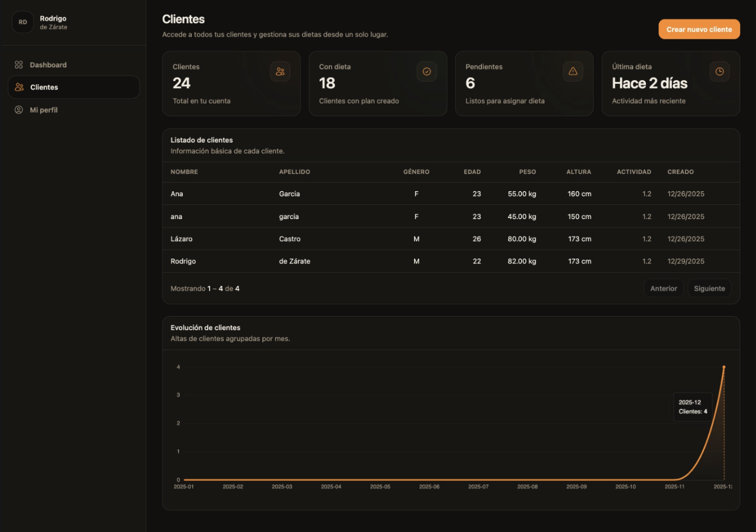The height and width of the screenshot is (532, 756).
Task: Click the Mi perfil user icon
Action: pyautogui.click(x=19, y=110)
